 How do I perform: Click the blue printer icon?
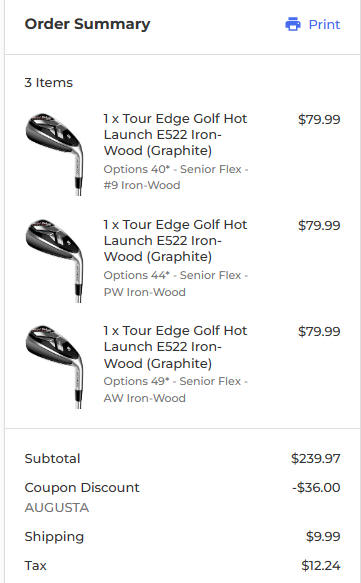293,24
